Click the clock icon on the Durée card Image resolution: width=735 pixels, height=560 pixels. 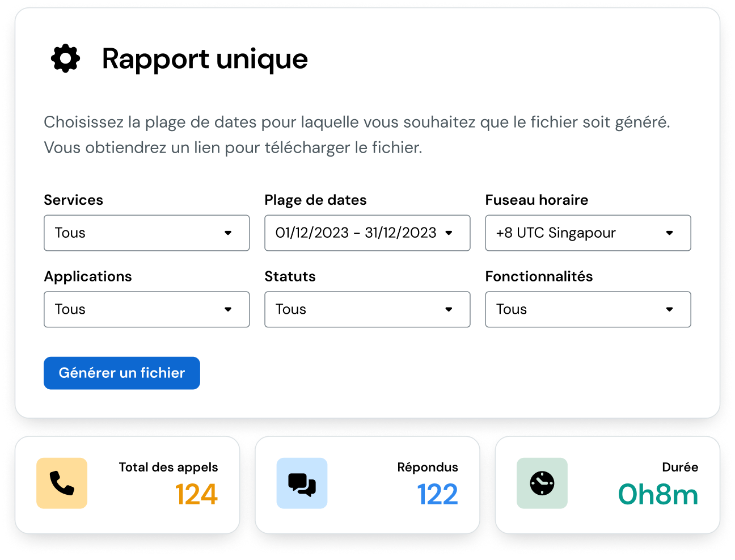pos(542,483)
